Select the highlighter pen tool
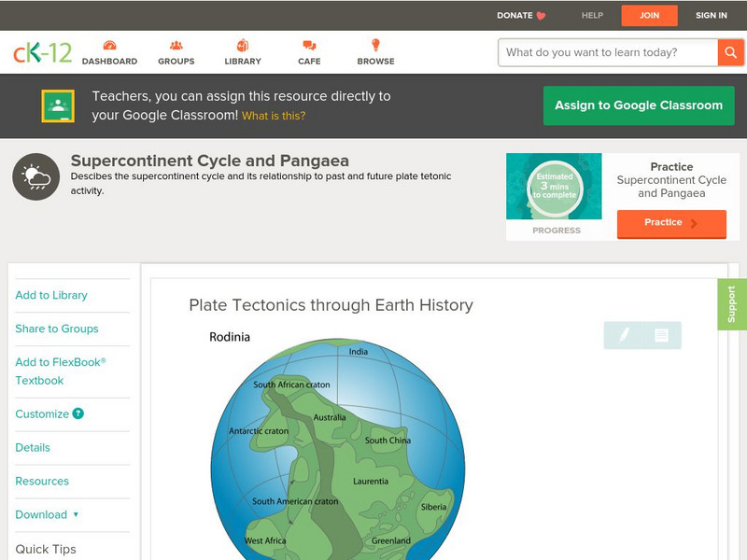The height and width of the screenshot is (560, 747). tap(624, 335)
